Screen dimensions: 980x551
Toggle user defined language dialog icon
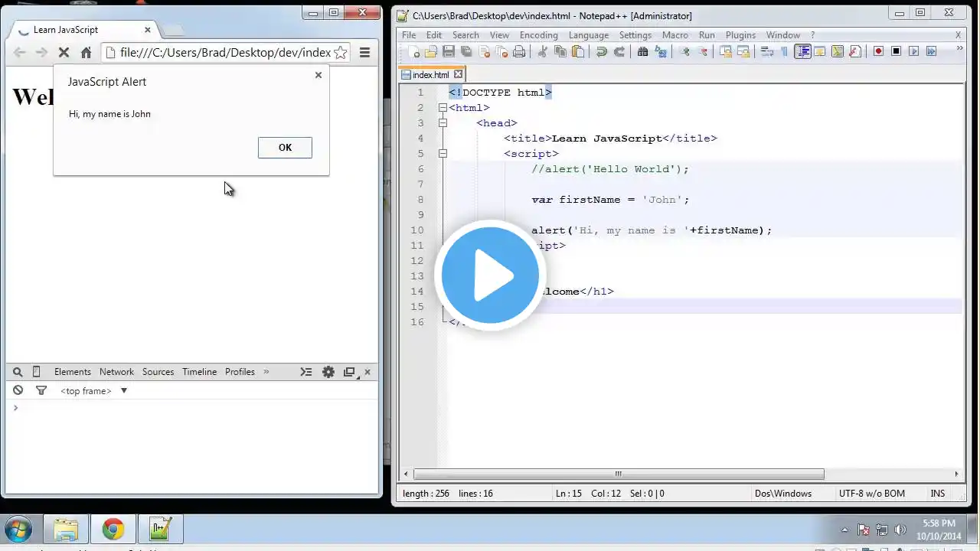coord(820,51)
